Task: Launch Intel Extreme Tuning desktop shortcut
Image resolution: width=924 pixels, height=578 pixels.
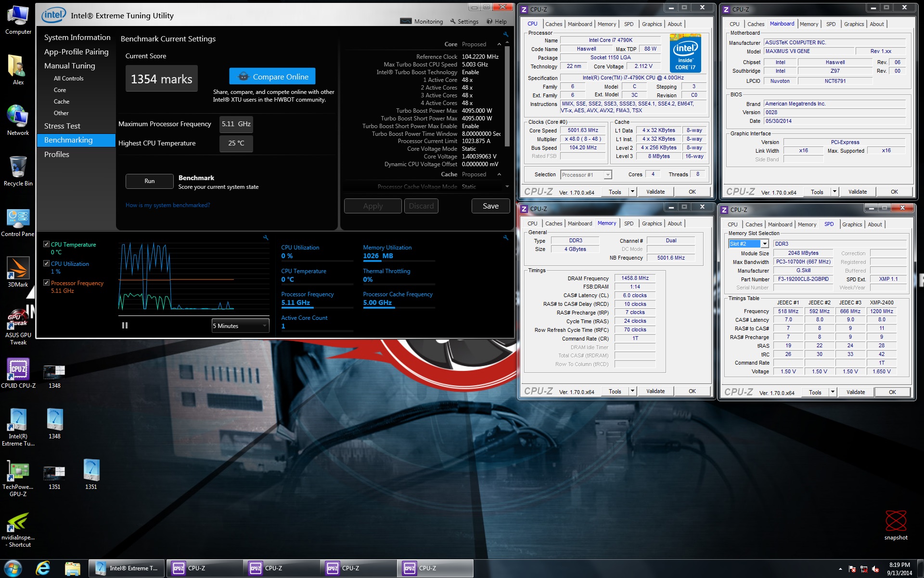Action: click(18, 428)
